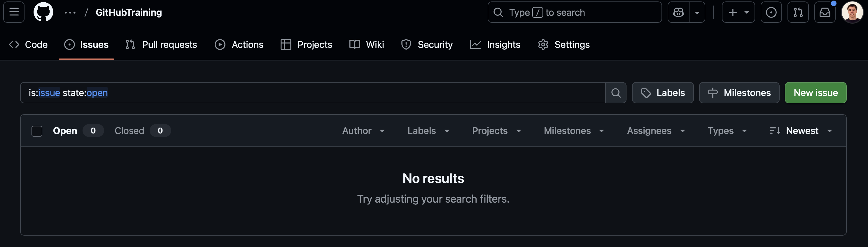Click the magnifier search button beside filter
The image size is (868, 247).
[616, 93]
